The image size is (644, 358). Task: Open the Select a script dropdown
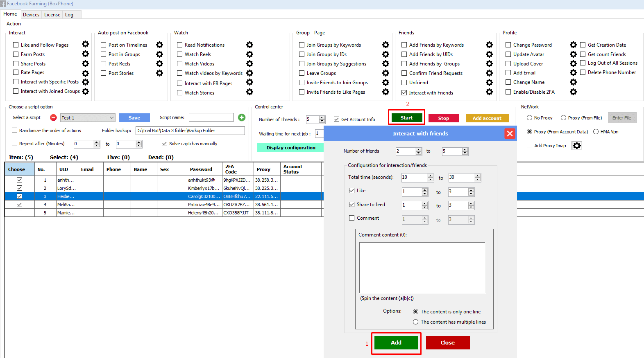(88, 118)
